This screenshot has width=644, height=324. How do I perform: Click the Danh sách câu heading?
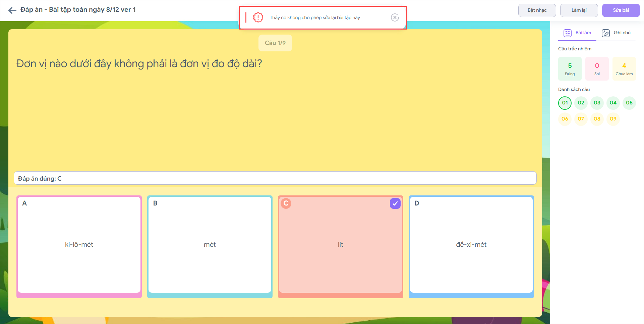click(x=574, y=90)
